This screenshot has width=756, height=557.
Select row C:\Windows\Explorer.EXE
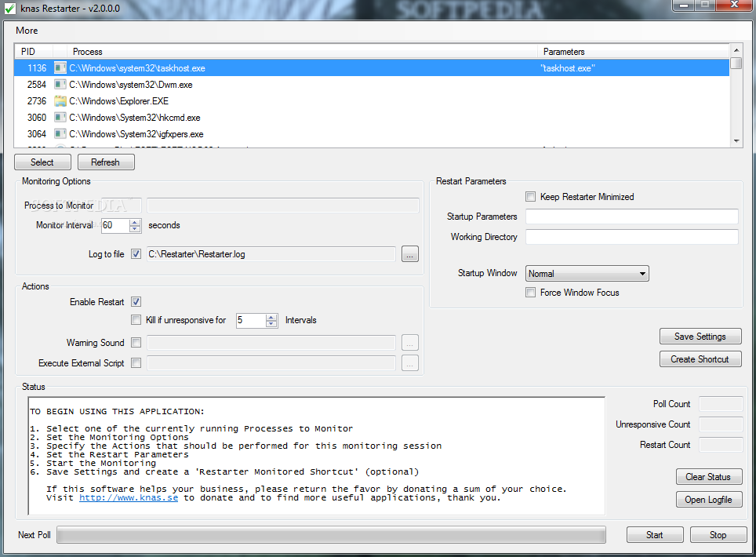(372, 100)
